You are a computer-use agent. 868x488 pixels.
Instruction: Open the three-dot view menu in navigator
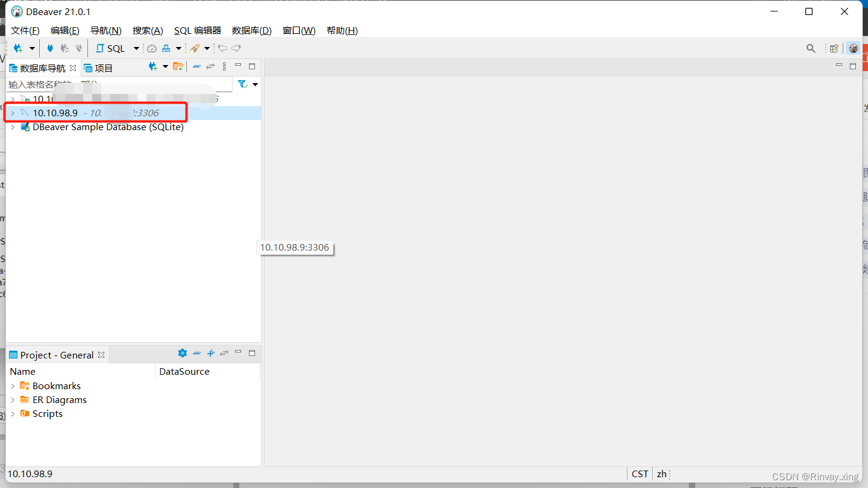(224, 66)
